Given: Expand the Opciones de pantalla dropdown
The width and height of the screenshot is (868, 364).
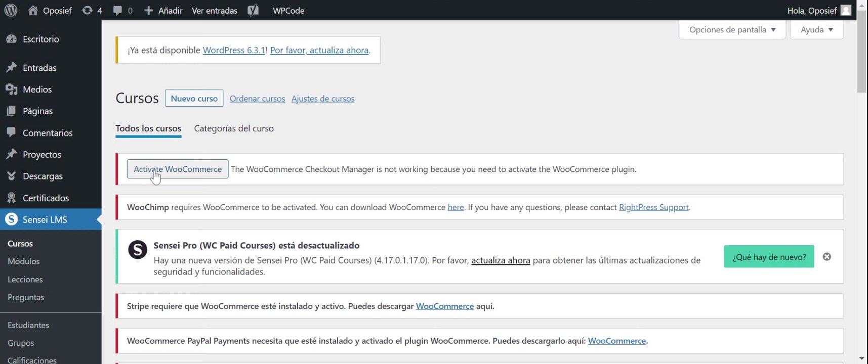Looking at the screenshot, I should tap(732, 30).
